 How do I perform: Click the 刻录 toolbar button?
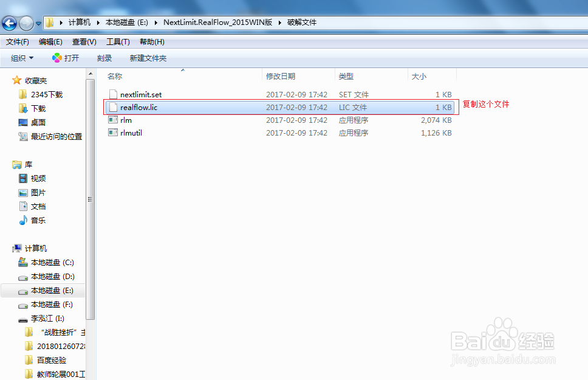pos(104,58)
